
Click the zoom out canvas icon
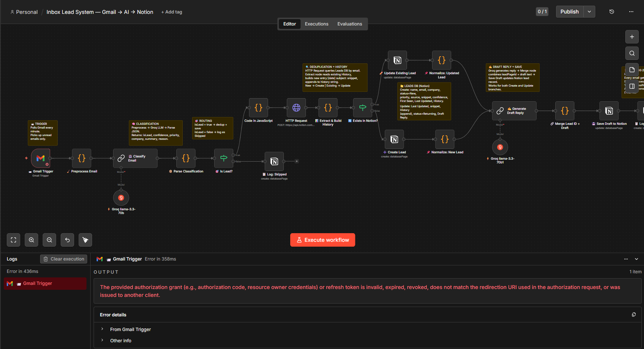(x=49, y=240)
